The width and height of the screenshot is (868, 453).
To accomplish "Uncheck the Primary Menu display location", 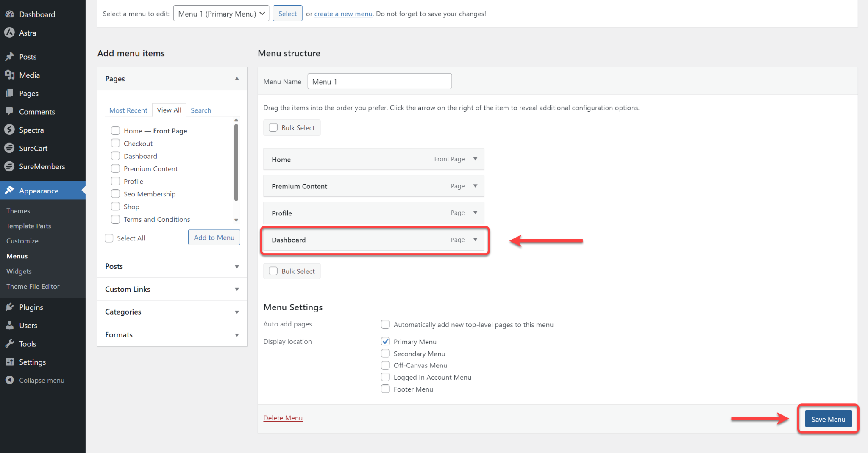I will [385, 341].
